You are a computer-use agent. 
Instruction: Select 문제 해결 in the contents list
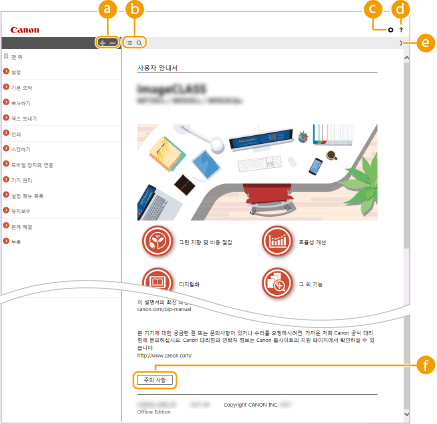(22, 227)
